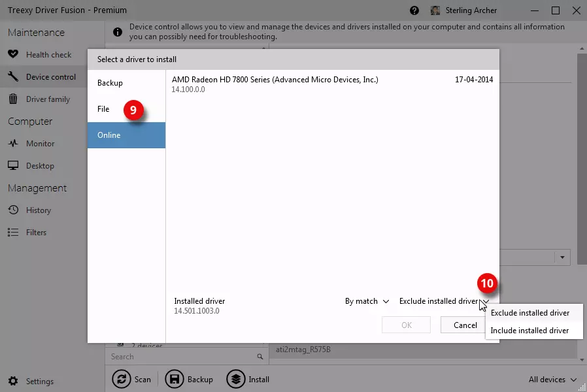Click the OK button
Screen dimensions: 587x392
(406, 325)
